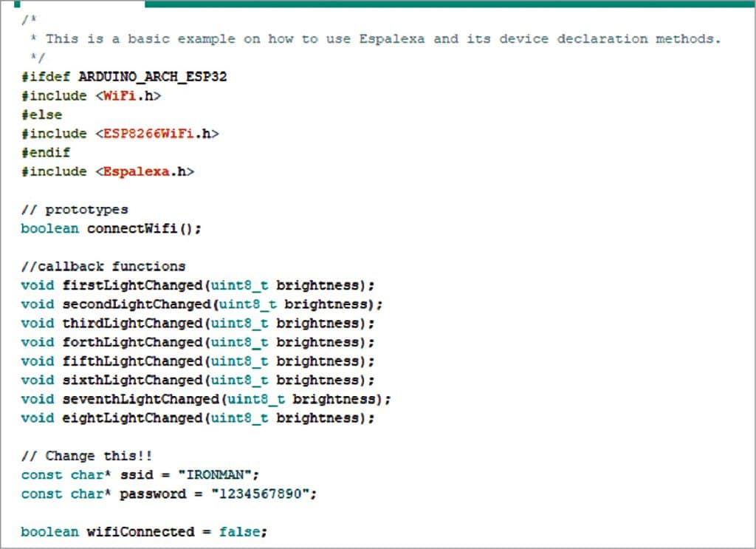The image size is (756, 549).
Task: Select the ESP8266WiFi.h include line
Action: (120, 134)
